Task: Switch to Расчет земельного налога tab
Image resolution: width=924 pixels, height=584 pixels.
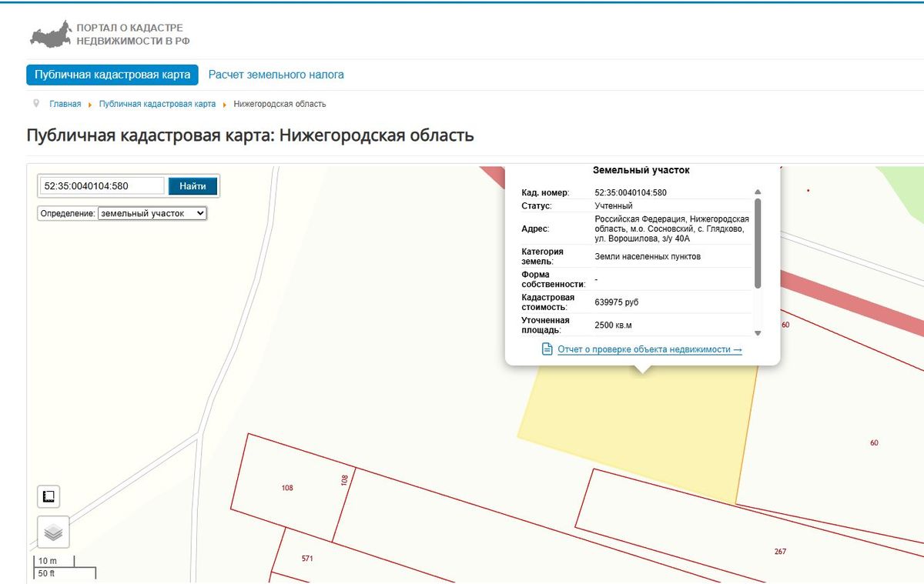Action: coord(276,75)
